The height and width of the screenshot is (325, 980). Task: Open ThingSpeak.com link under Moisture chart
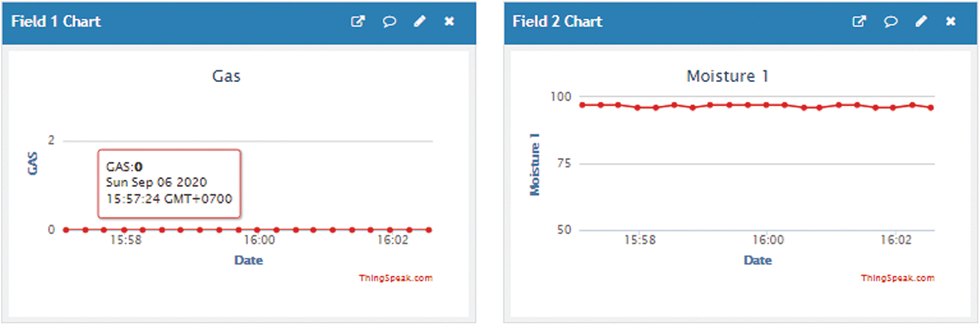point(897,278)
